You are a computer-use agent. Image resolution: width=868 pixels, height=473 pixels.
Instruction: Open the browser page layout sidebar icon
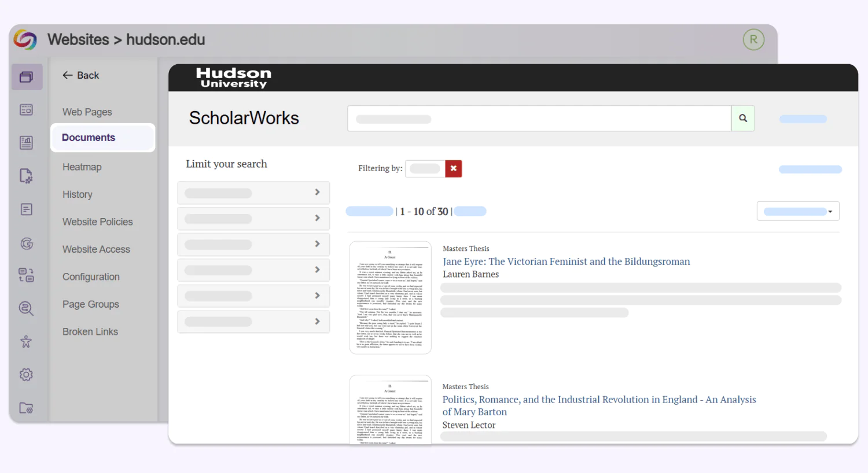point(27,110)
